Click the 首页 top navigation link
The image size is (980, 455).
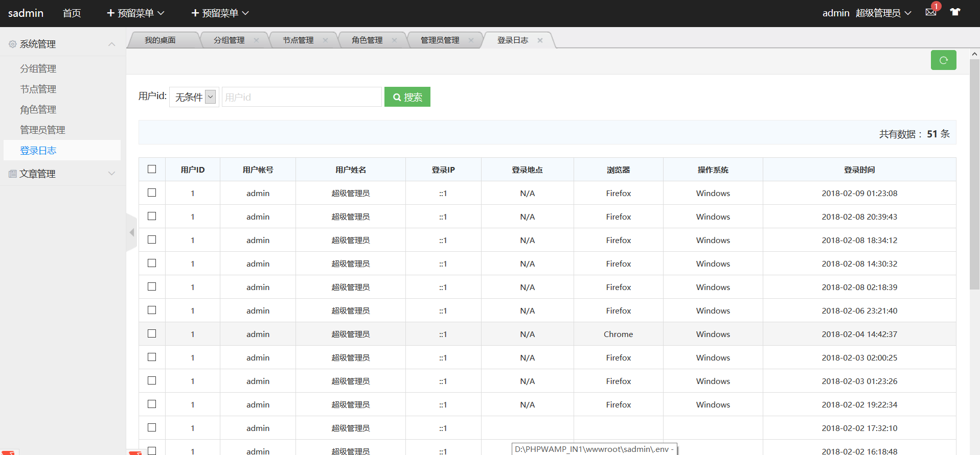pos(72,13)
